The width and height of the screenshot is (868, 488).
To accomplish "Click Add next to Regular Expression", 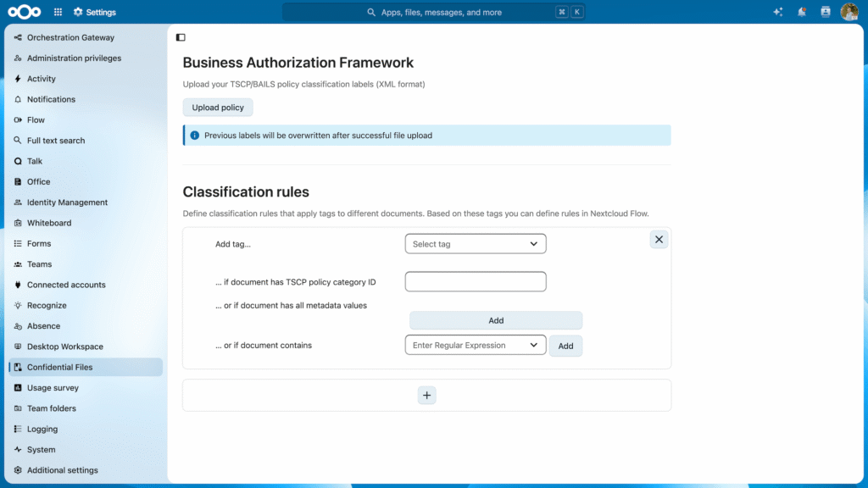I will pos(565,346).
